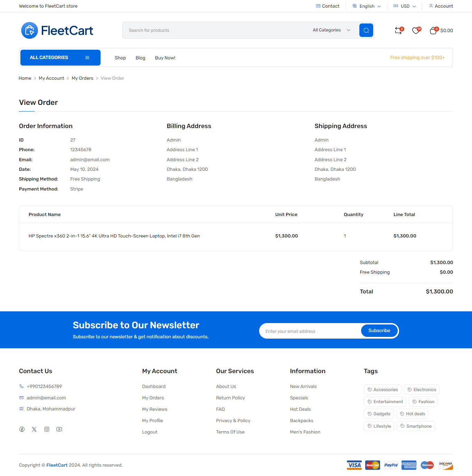Open the About Us link
Viewport: 472px width, 476px height.
tap(226, 387)
